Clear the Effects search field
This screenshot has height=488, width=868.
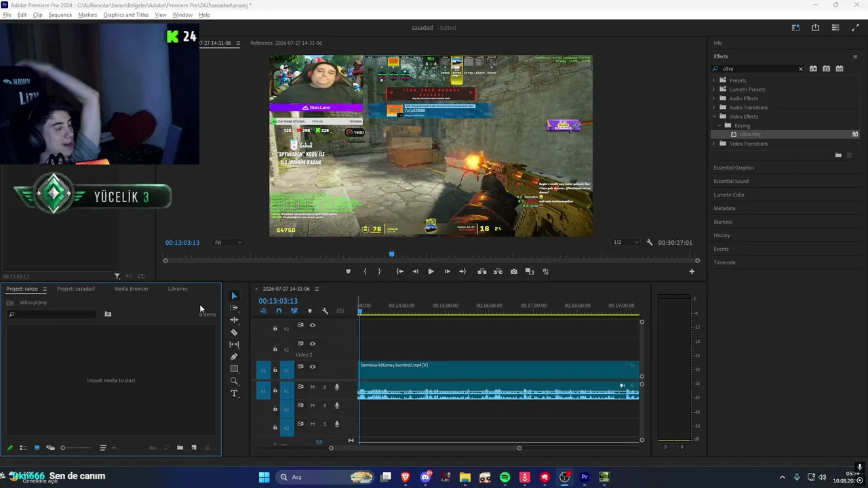click(800, 68)
